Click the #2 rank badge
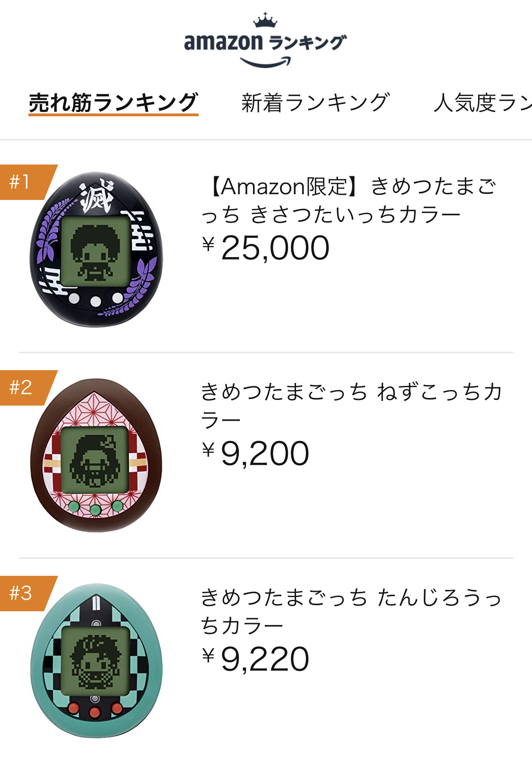Viewport: 532px width, 763px height. [x=26, y=388]
